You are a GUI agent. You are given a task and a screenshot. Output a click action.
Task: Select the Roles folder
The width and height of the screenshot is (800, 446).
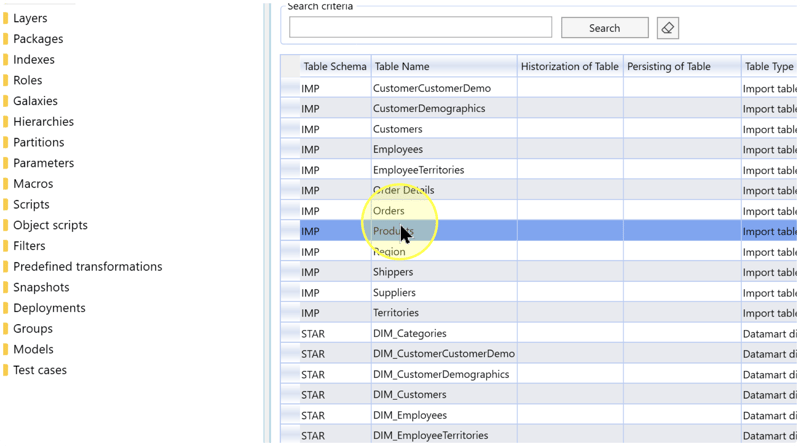28,80
